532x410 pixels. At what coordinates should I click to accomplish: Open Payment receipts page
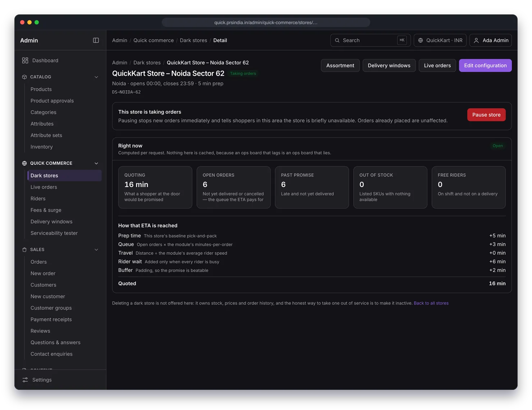click(65, 319)
